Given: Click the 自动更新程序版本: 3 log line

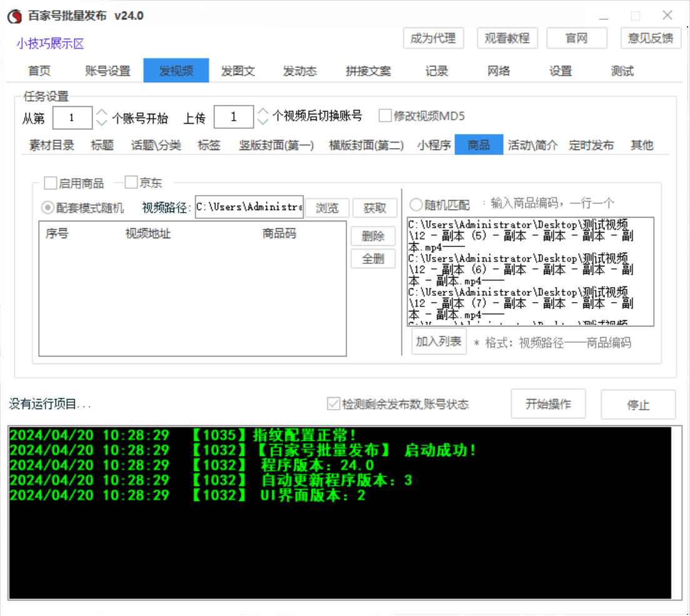Looking at the screenshot, I should click(211, 480).
